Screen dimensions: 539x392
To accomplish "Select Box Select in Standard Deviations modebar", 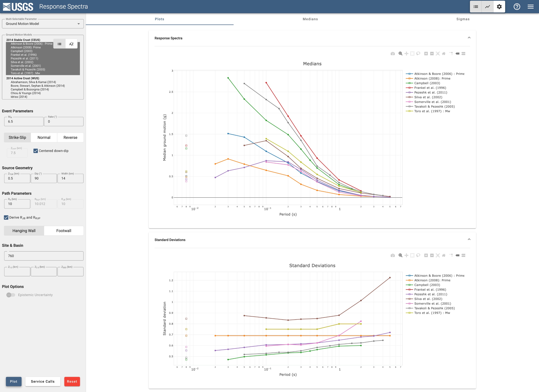I will [x=412, y=256].
